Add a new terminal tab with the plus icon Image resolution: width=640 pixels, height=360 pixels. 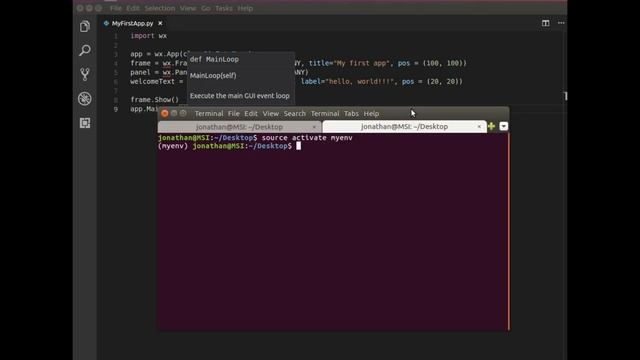click(491, 127)
